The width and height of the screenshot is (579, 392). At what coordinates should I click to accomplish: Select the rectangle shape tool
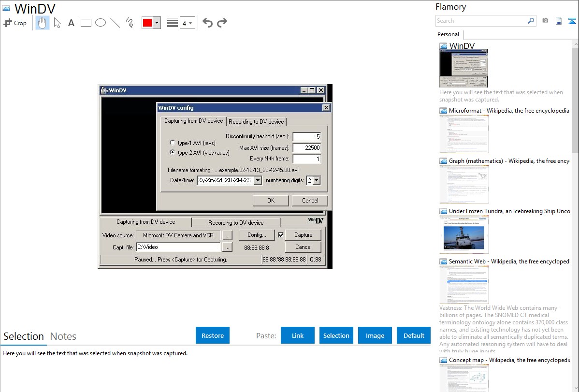tap(86, 23)
